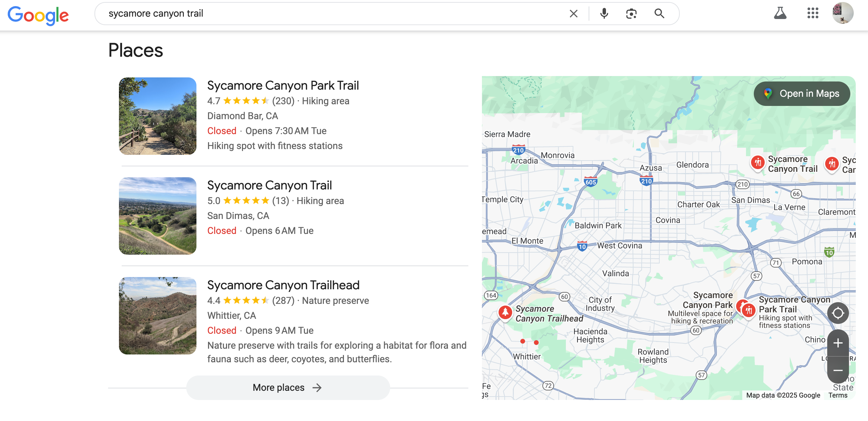
Task: Open the account profile avatar
Action: (843, 13)
